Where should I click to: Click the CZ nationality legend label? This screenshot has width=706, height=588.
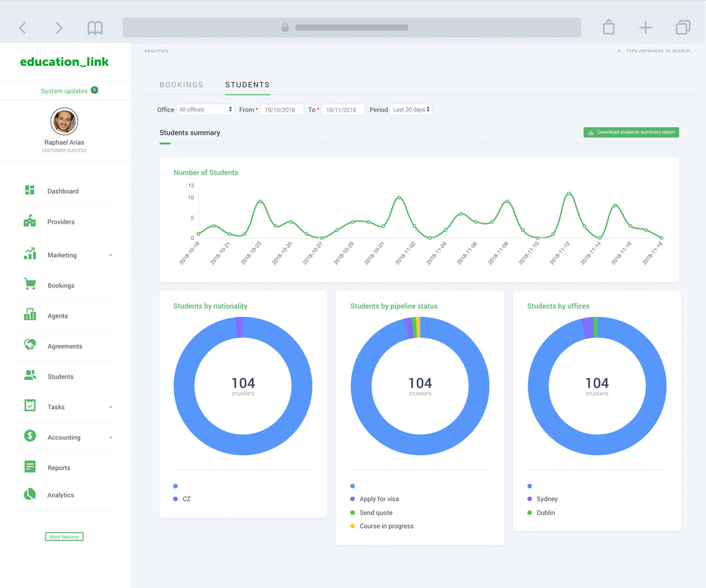(187, 499)
